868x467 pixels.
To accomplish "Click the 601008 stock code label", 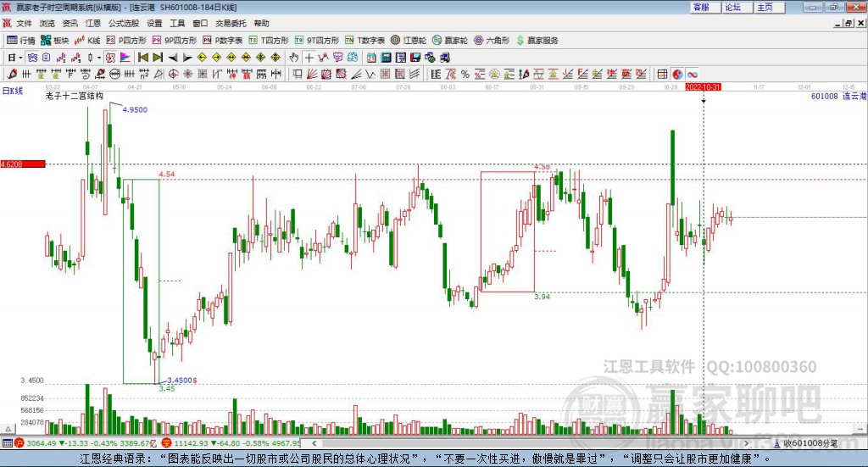I will pyautogui.click(x=824, y=97).
